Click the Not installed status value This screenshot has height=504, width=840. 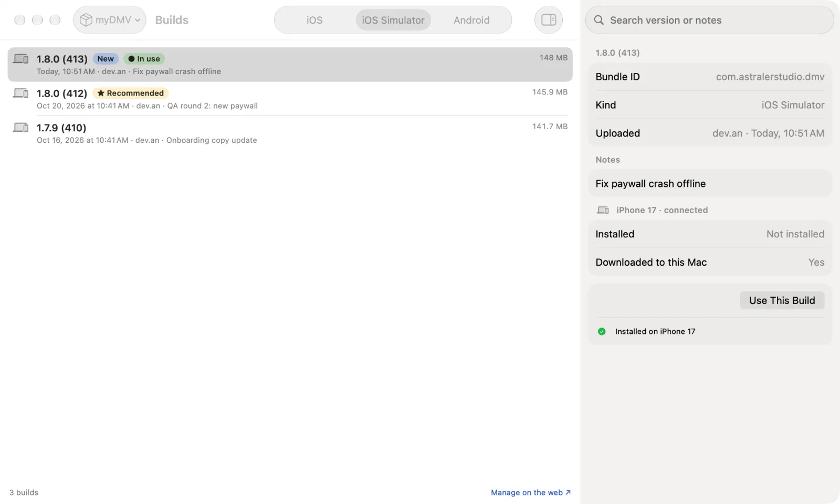point(795,234)
